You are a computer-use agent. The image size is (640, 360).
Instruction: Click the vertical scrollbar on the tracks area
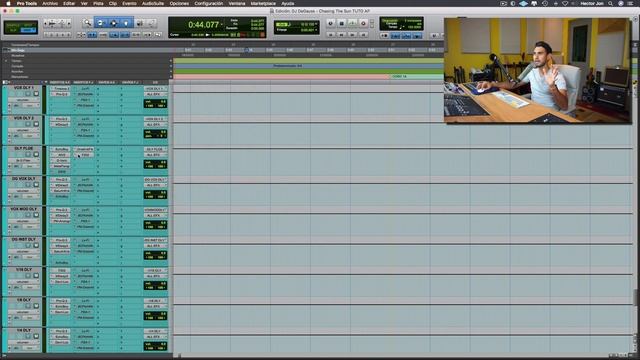[x=635, y=297]
